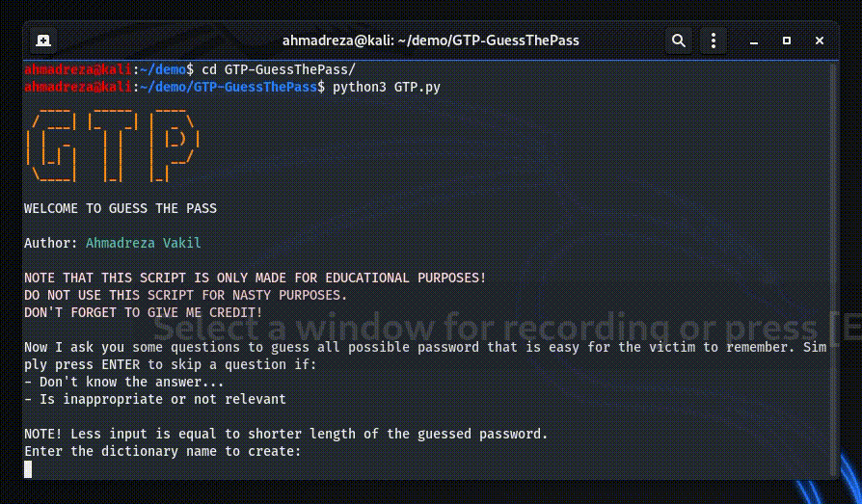Open the terminal three-dot menu

(713, 40)
